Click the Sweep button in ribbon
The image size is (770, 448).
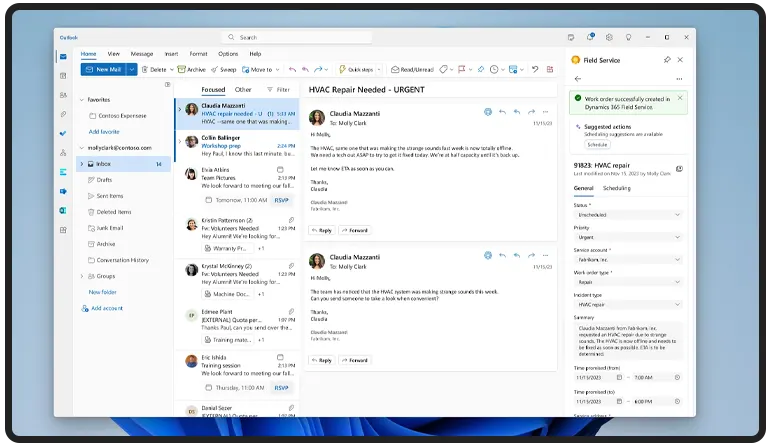(224, 70)
